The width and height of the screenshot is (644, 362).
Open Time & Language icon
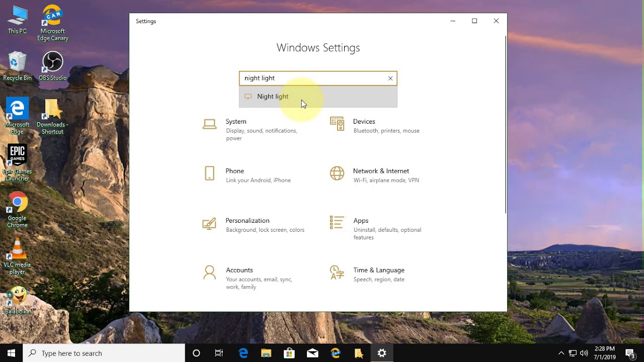pos(337,273)
